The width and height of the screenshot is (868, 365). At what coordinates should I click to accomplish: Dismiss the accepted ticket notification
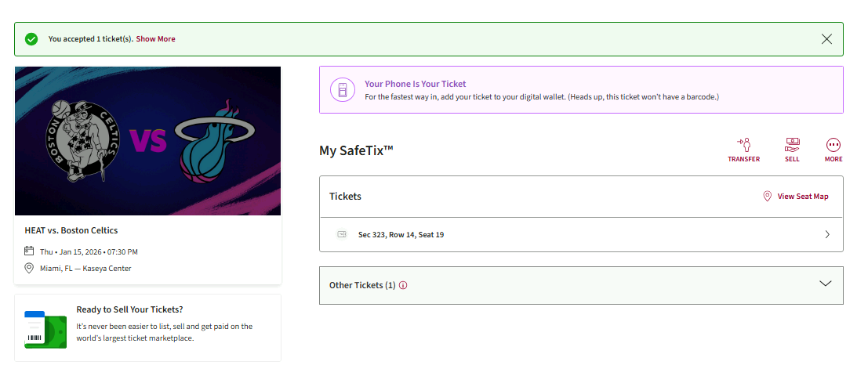[826, 39]
